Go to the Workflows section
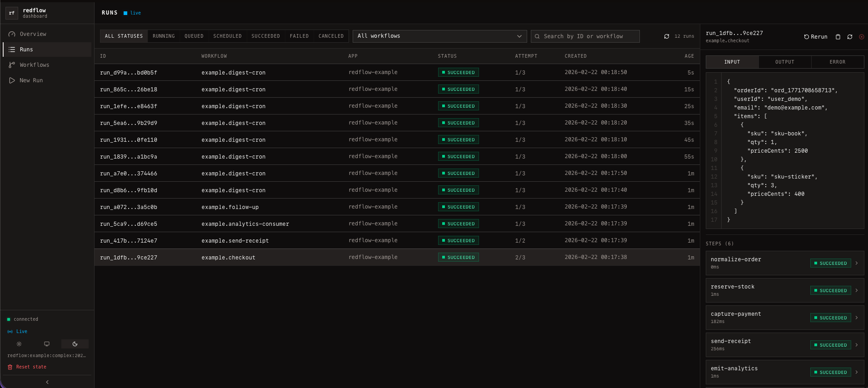 click(47, 65)
